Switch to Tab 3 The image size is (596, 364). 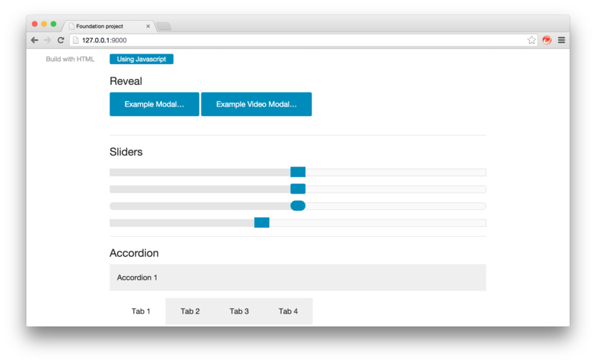pyautogui.click(x=239, y=311)
